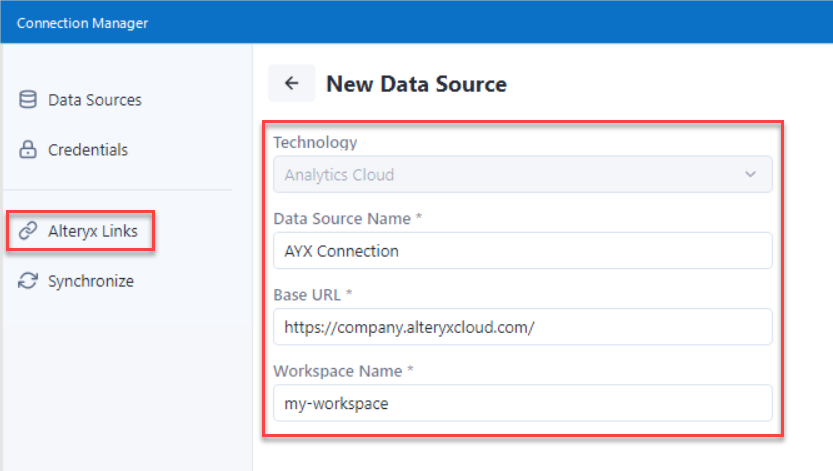Open Synchronize in sidebar
The height and width of the screenshot is (471, 833).
point(91,281)
